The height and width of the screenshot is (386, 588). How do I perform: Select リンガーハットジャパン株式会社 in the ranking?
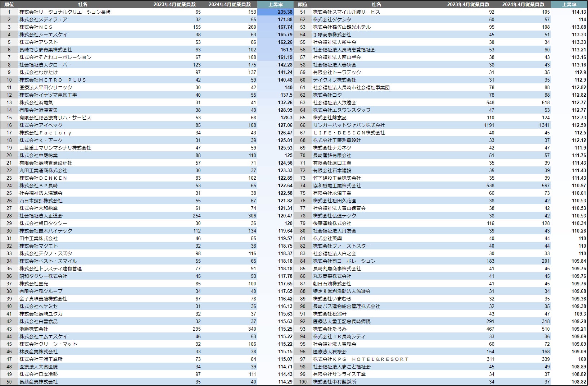(349, 125)
